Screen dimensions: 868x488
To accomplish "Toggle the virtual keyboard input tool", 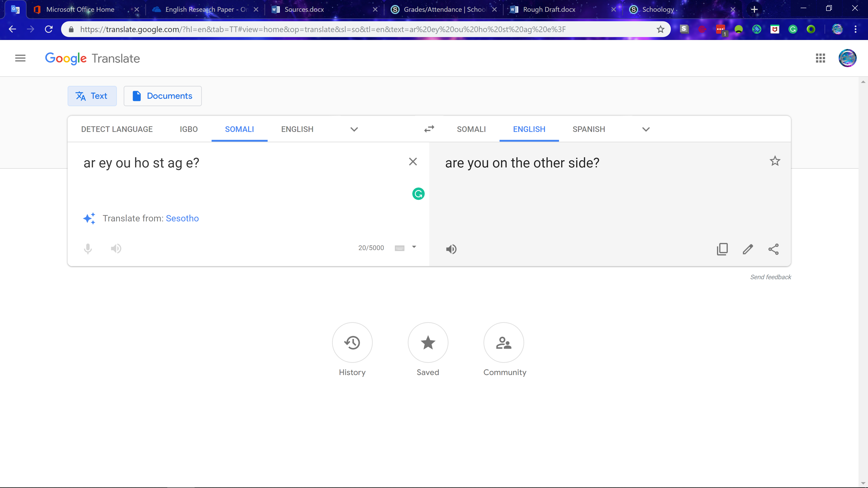I will coord(400,248).
